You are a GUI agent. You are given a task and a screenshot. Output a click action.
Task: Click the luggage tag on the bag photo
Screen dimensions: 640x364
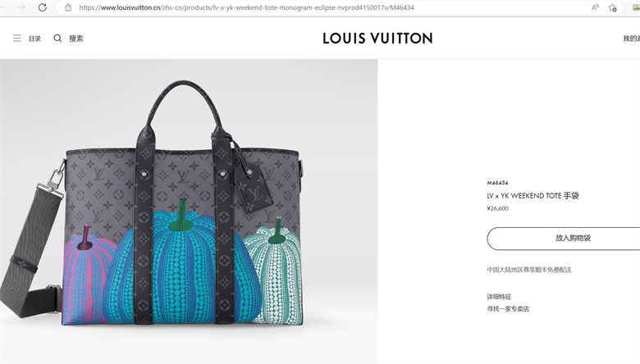click(254, 188)
